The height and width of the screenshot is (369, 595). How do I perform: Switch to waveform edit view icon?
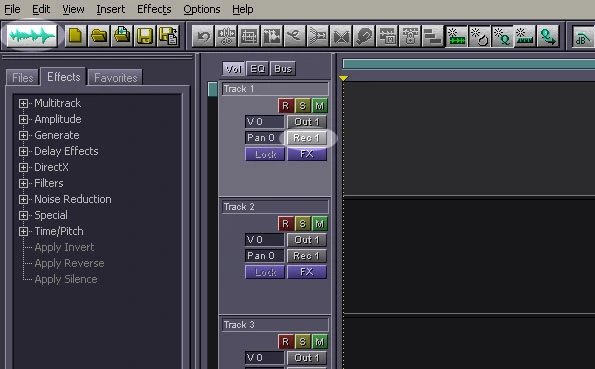tap(32, 36)
